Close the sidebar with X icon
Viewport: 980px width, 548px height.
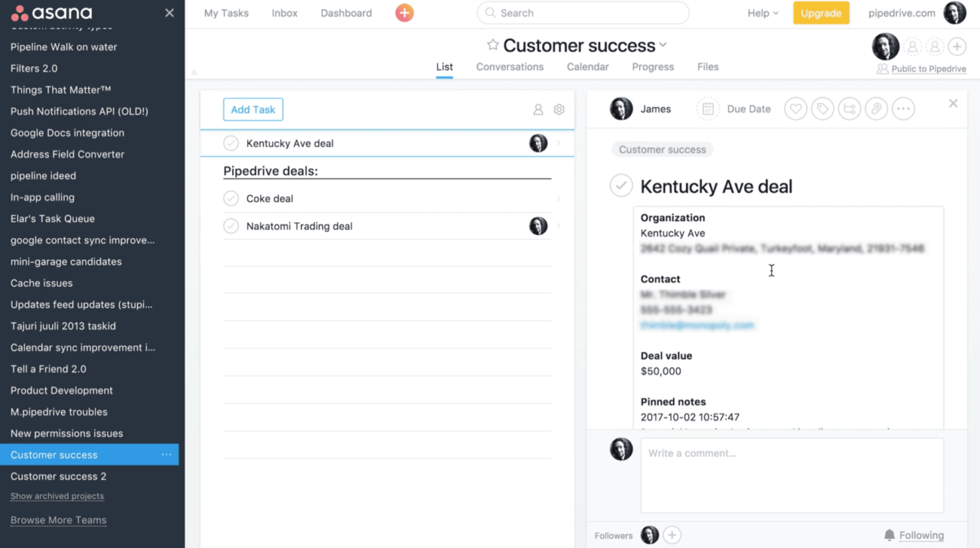point(169,13)
